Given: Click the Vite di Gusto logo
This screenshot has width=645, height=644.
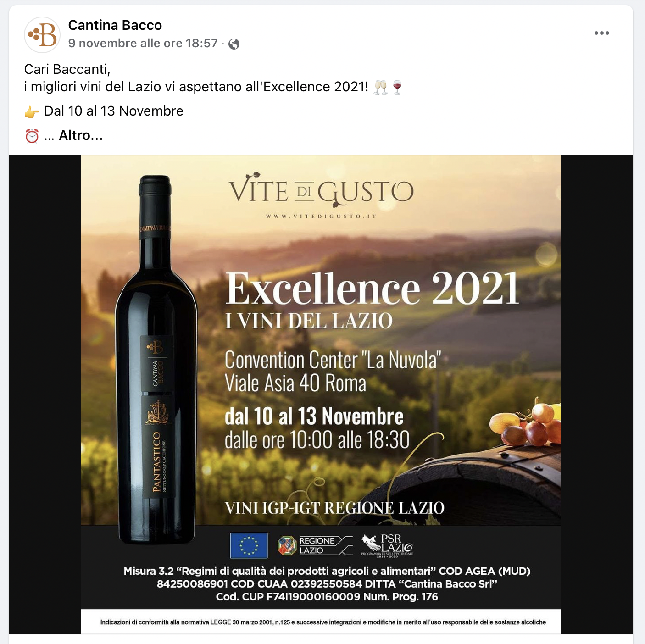Looking at the screenshot, I should click(x=322, y=190).
